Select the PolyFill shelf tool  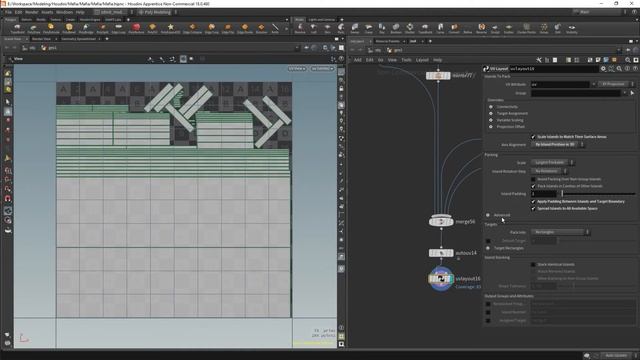152,29
